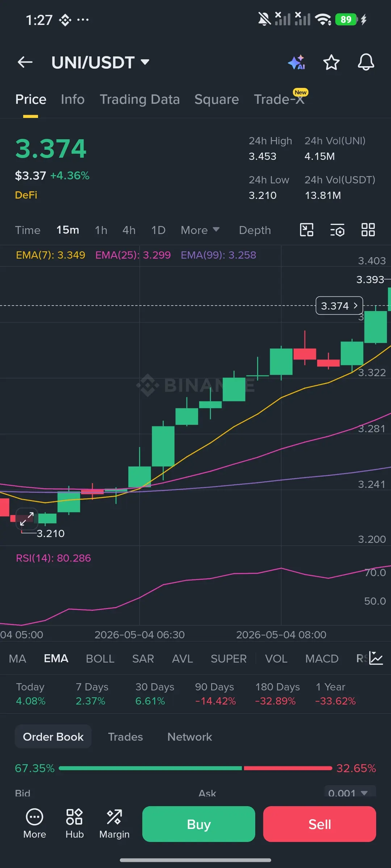Toggle the MA indicator
Viewport: 391px width, 868px height.
pyautogui.click(x=17, y=659)
